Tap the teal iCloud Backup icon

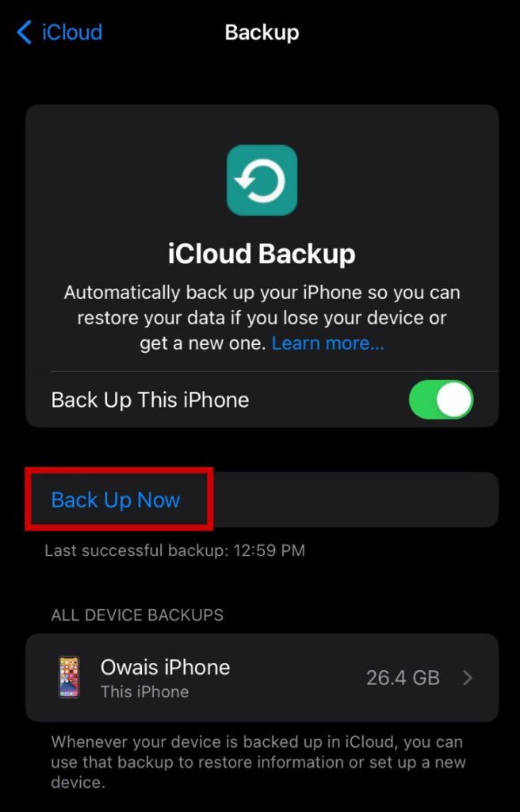click(262, 180)
